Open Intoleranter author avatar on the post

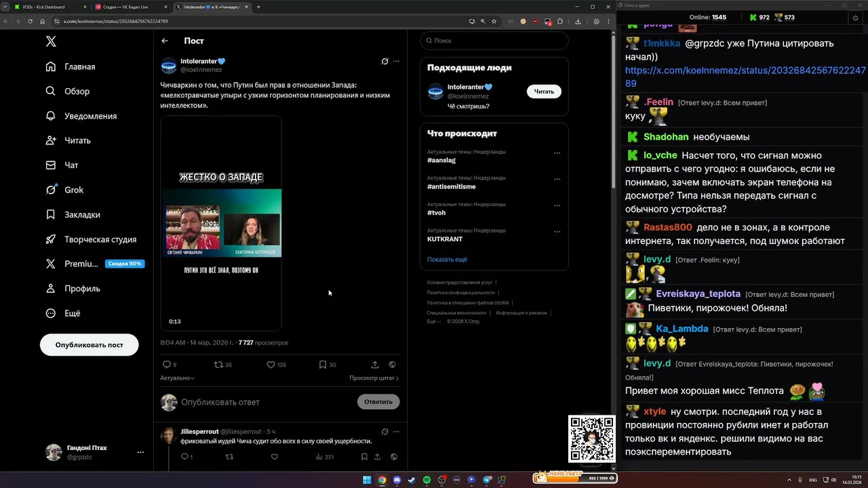pyautogui.click(x=168, y=65)
